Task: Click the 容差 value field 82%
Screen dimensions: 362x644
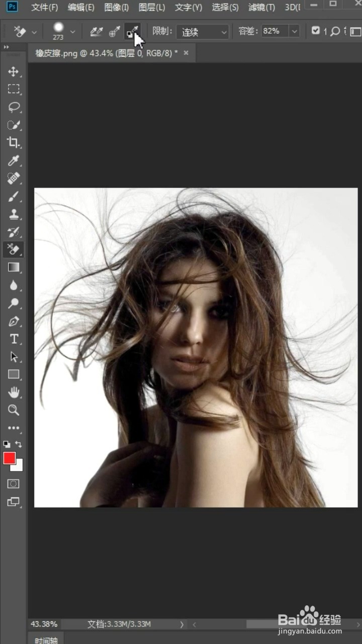Action: 274,31
